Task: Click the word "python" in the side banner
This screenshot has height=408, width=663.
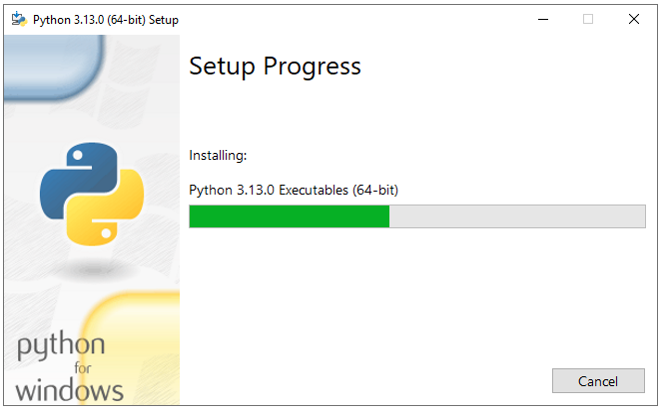Action: [x=61, y=348]
